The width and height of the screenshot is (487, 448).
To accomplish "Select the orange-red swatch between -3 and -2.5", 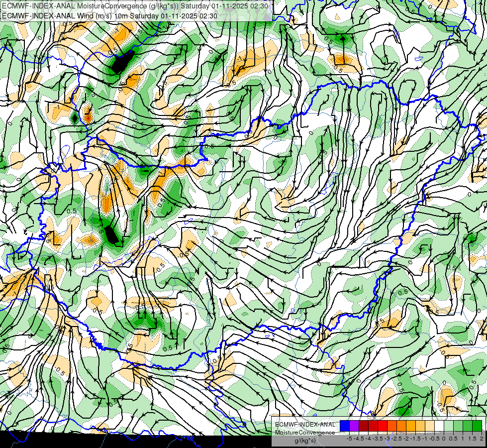I will (x=392, y=426).
